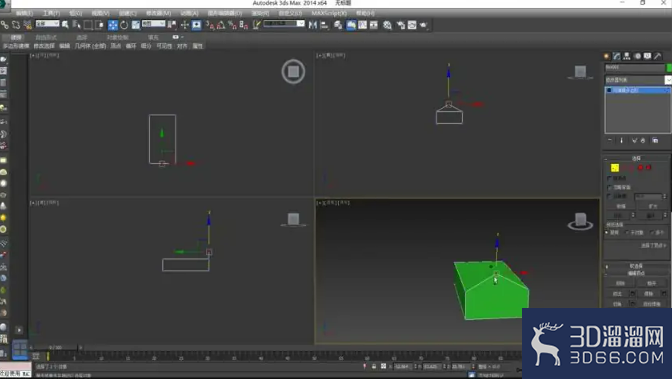Image resolution: width=672 pixels, height=379 pixels.
Task: Click the Align tool icon
Action: pos(324,25)
